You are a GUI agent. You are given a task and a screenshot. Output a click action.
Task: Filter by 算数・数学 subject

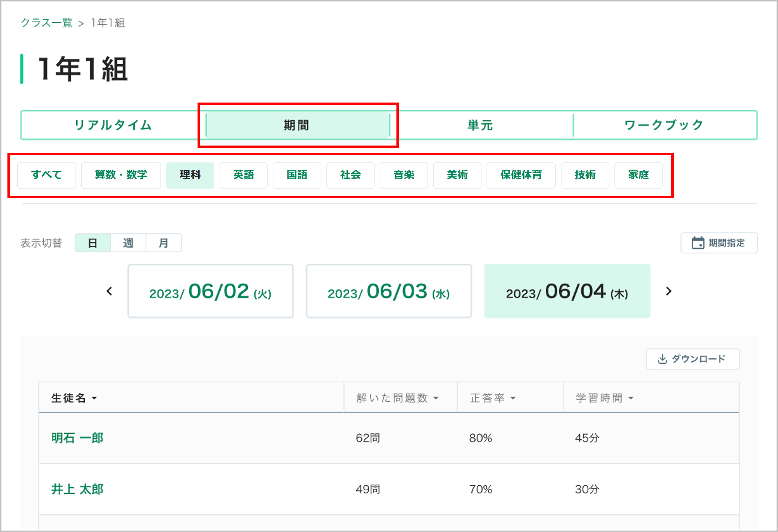point(121,175)
